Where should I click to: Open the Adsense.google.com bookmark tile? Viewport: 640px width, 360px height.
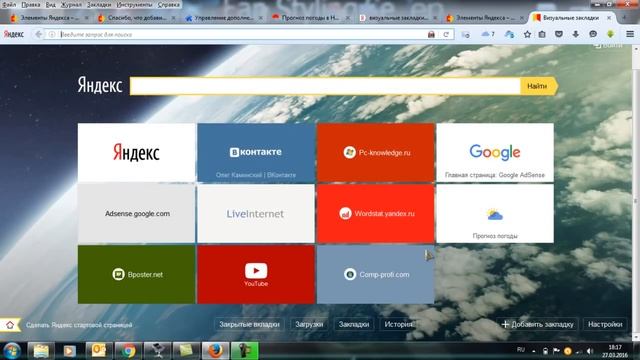pos(136,213)
